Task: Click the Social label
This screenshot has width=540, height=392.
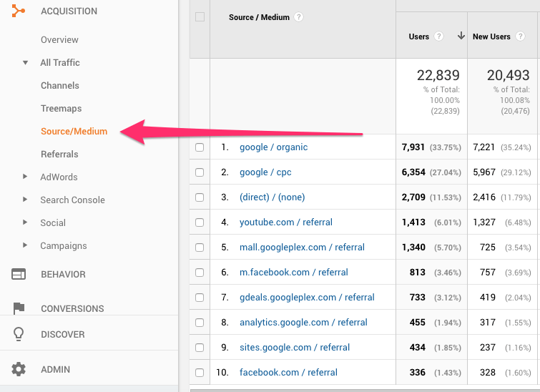Action: pyautogui.click(x=53, y=222)
